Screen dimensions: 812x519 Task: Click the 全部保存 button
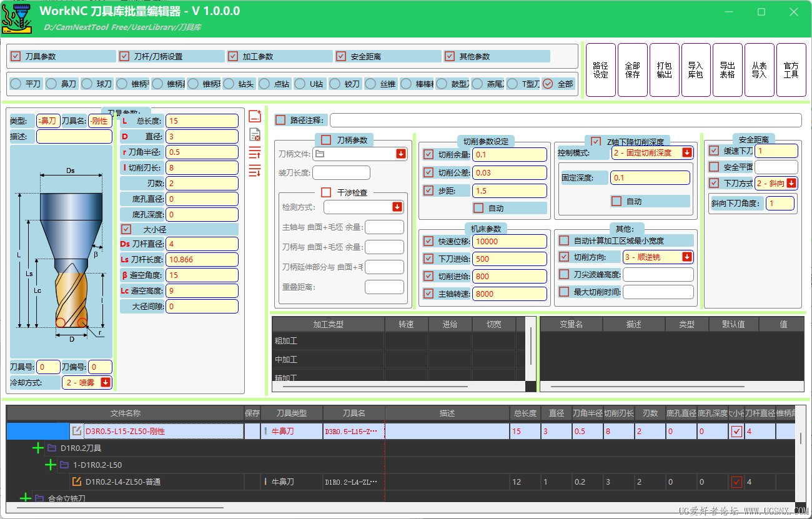point(632,70)
